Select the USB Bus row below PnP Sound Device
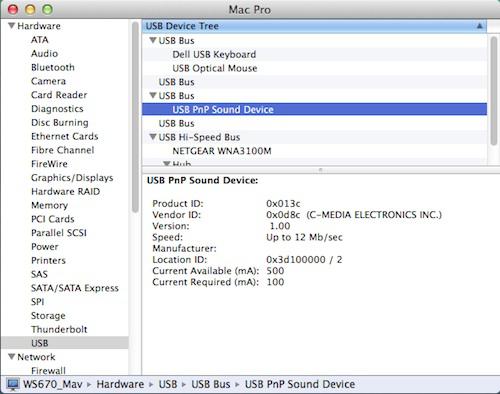The height and width of the screenshot is (394, 500). 314,123
